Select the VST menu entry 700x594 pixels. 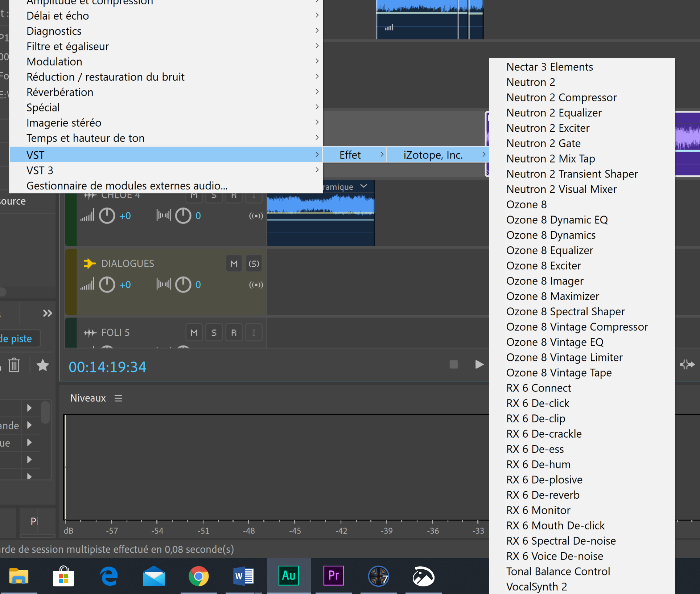[166, 155]
